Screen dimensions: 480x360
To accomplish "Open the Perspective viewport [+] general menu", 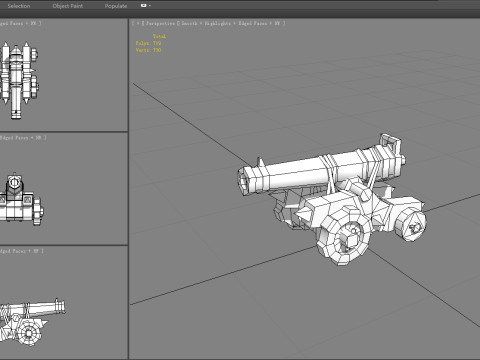I will point(138,23).
